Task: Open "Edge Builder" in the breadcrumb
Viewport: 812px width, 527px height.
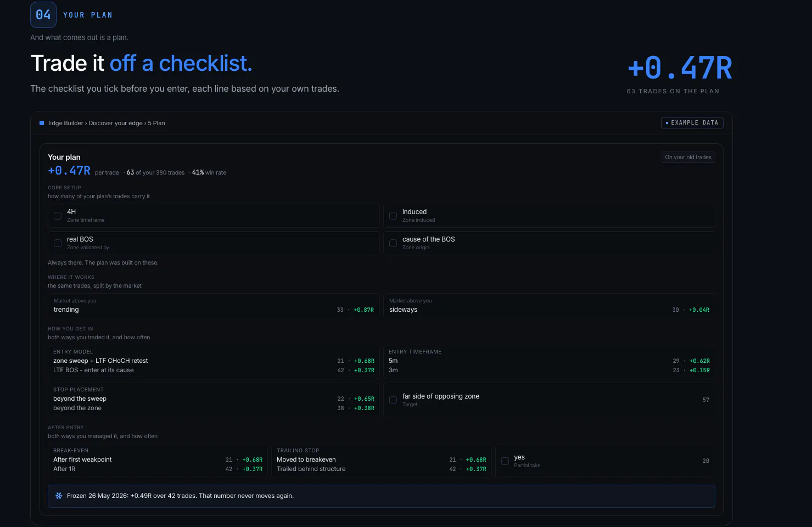Action: pos(66,123)
